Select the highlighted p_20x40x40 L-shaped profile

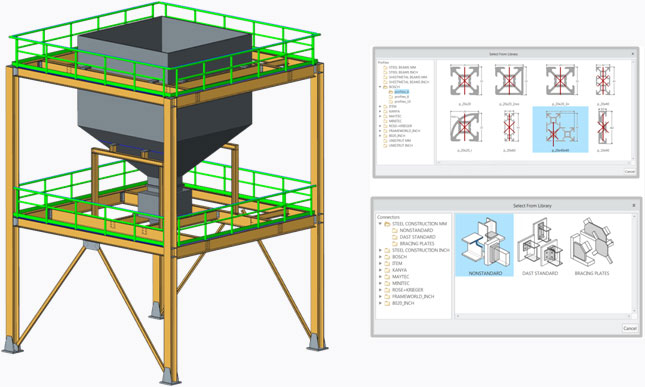(560, 130)
